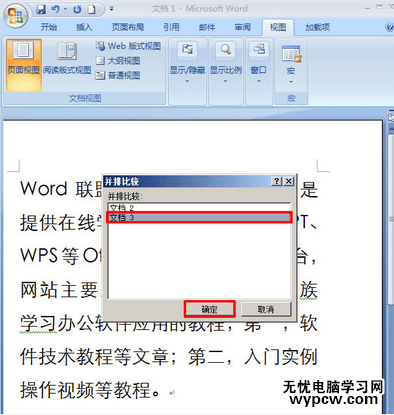Click the Word help icon on ribbon
Screen dimensions: 394x415
(389, 27)
